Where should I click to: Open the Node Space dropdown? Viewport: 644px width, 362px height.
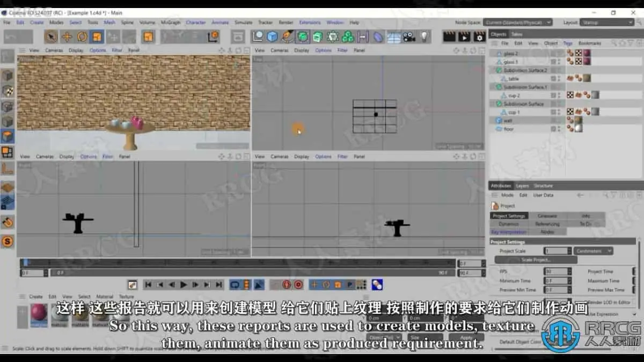click(x=517, y=23)
